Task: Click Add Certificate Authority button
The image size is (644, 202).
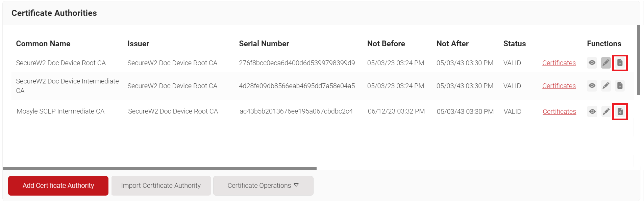Action: click(x=58, y=185)
